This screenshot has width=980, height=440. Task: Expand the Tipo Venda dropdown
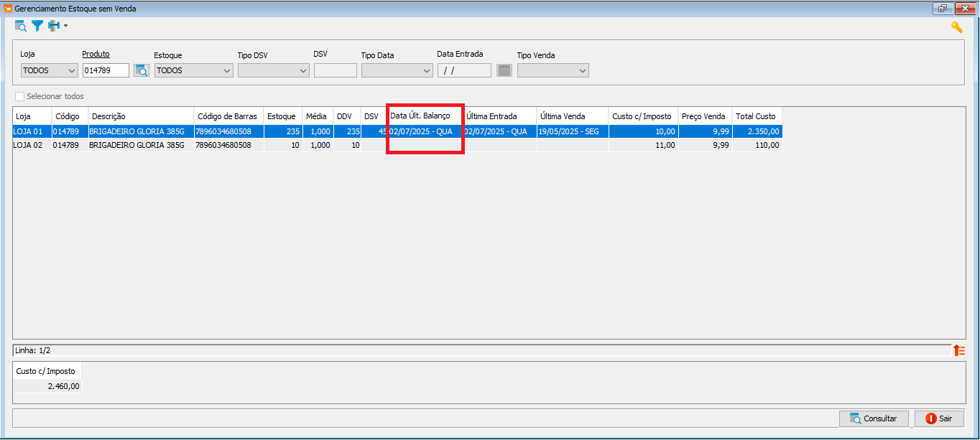coord(553,70)
